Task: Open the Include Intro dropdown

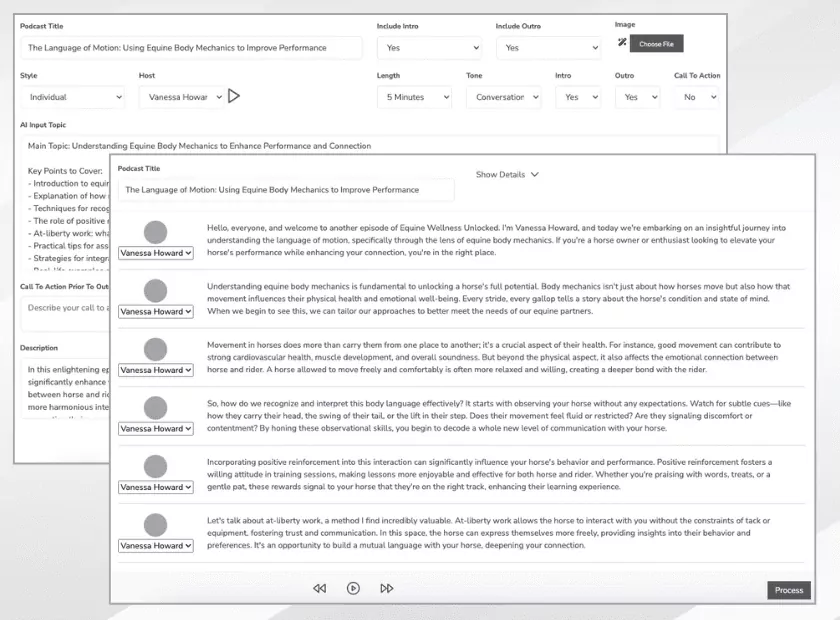Action: [431, 47]
